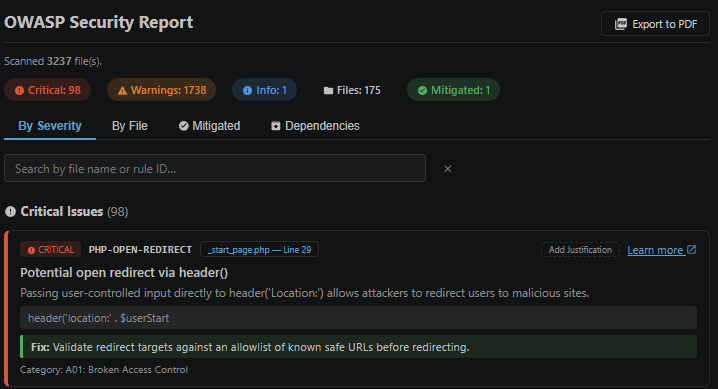Image resolution: width=718 pixels, height=389 pixels.
Task: Click the blue info circle icon
Action: click(x=247, y=91)
